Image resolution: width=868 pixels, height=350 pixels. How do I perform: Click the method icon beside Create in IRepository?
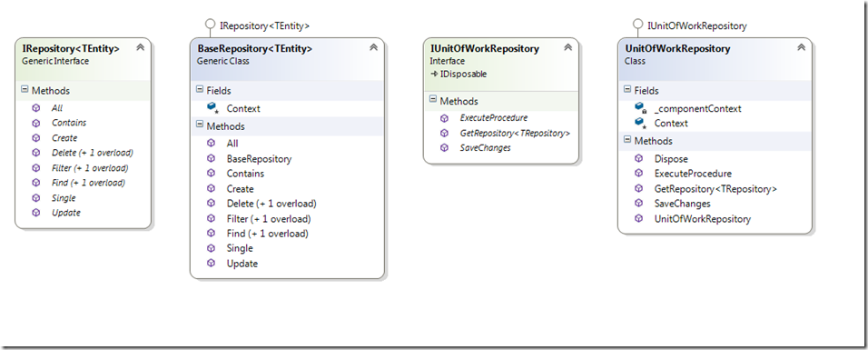pyautogui.click(x=36, y=138)
